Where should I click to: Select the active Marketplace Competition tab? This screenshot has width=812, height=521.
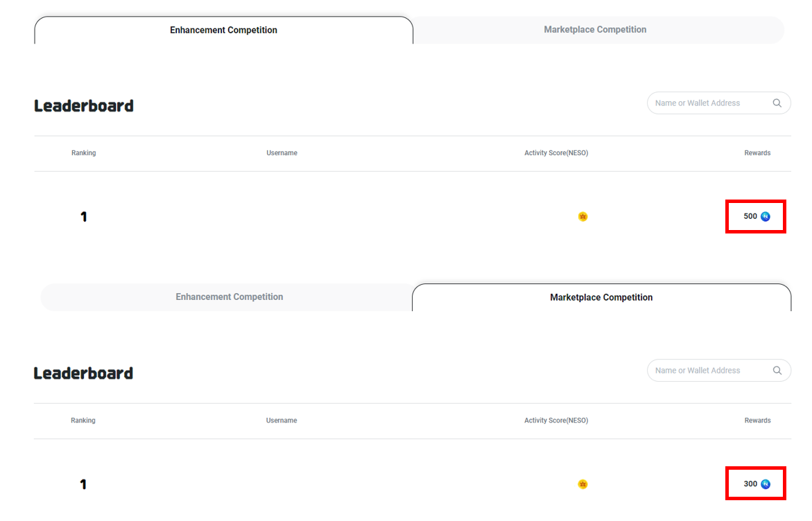(601, 298)
